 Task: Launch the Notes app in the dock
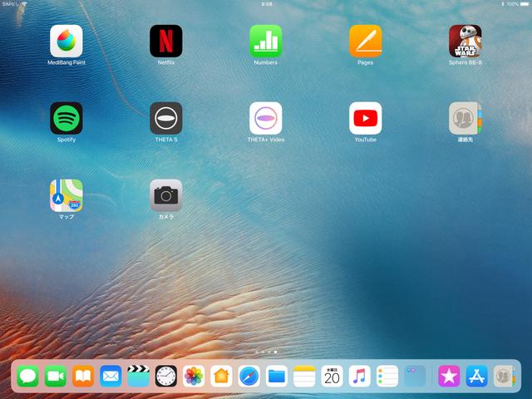click(304, 376)
